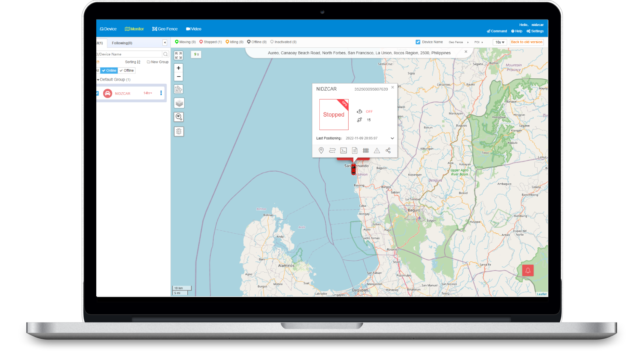This screenshot has height=351, width=644.
Task: Click the red car marker on map
Action: (x=354, y=169)
